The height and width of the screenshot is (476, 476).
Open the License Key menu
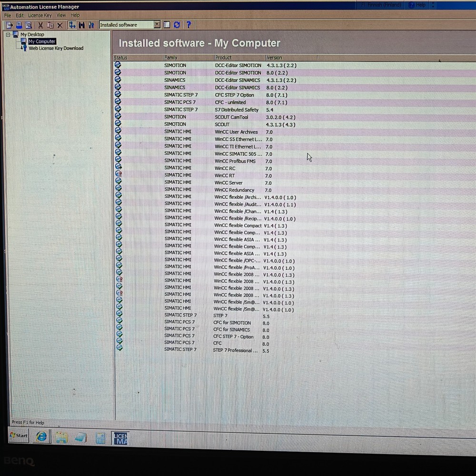pos(40,15)
